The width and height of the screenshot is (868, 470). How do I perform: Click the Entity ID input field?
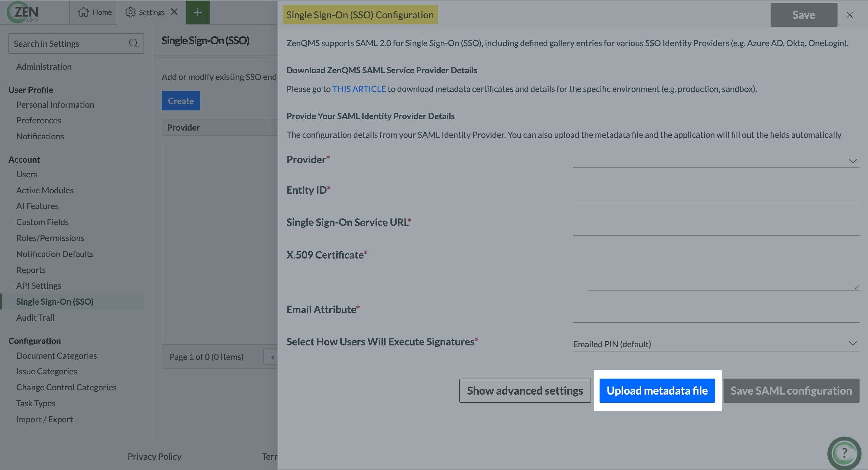tap(716, 194)
